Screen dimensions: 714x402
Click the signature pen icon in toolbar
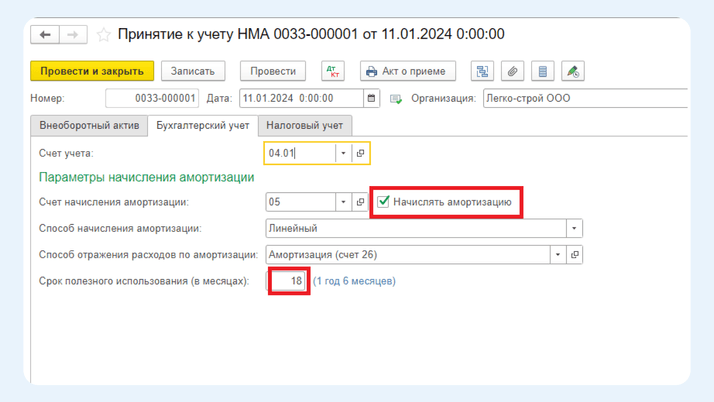click(573, 71)
